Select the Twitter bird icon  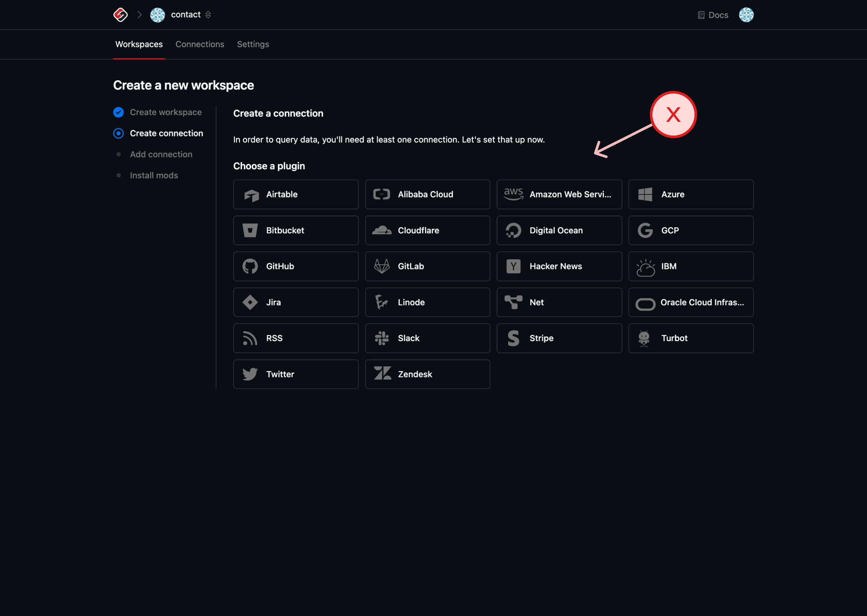click(x=250, y=374)
